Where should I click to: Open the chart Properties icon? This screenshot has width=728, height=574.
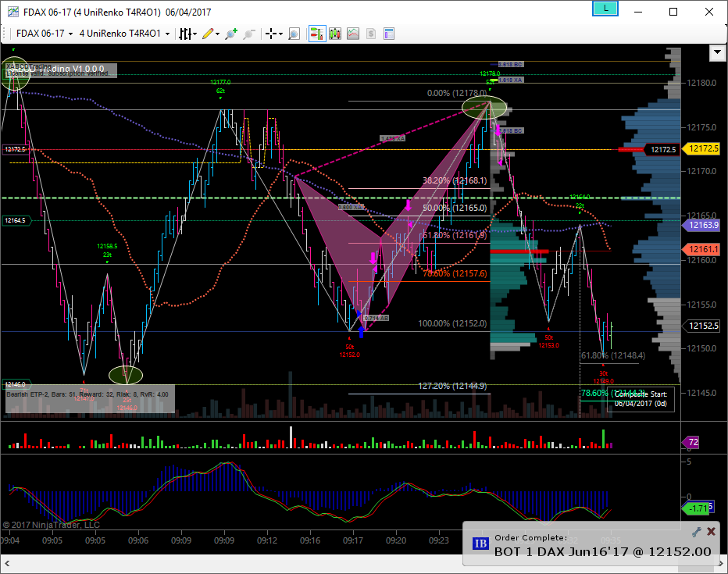tap(389, 34)
